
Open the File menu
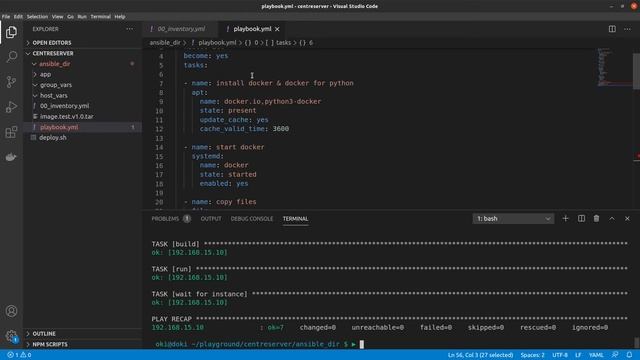coord(6,17)
